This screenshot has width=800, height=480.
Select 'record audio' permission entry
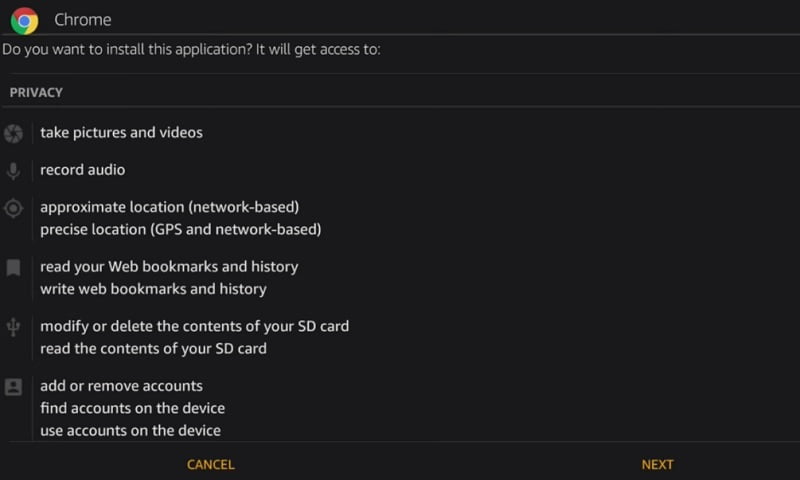pos(83,170)
